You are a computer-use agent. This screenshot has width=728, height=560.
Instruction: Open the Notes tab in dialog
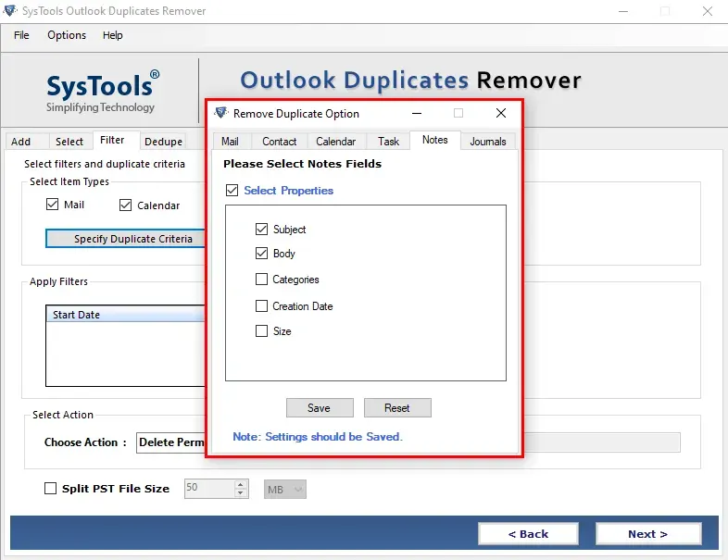pos(435,140)
